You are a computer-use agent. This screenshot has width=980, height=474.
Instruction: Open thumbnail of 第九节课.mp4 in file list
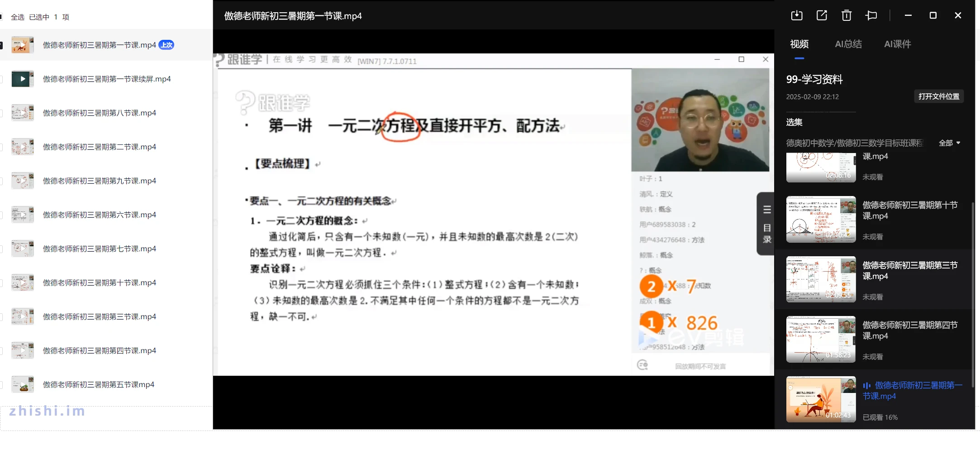(x=23, y=181)
